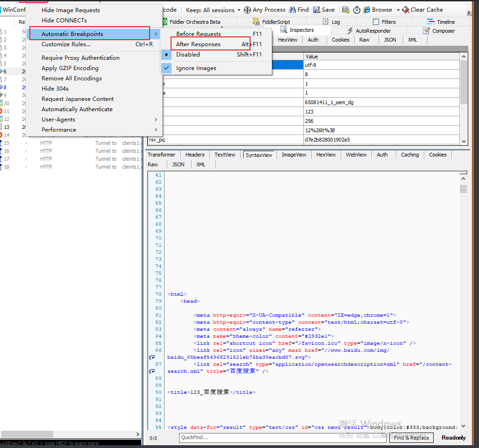The height and width of the screenshot is (448, 479).
Task: Select session row number 18
Action: coord(71,167)
